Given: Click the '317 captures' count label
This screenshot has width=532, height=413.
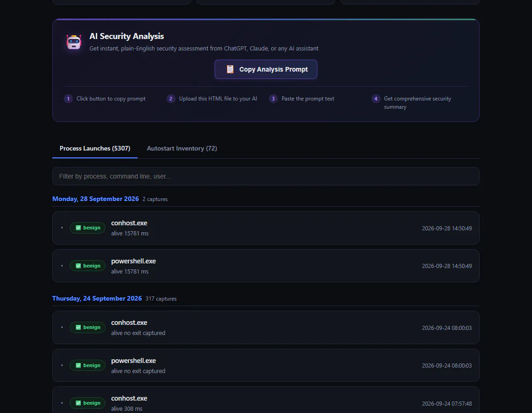Looking at the screenshot, I should (161, 299).
